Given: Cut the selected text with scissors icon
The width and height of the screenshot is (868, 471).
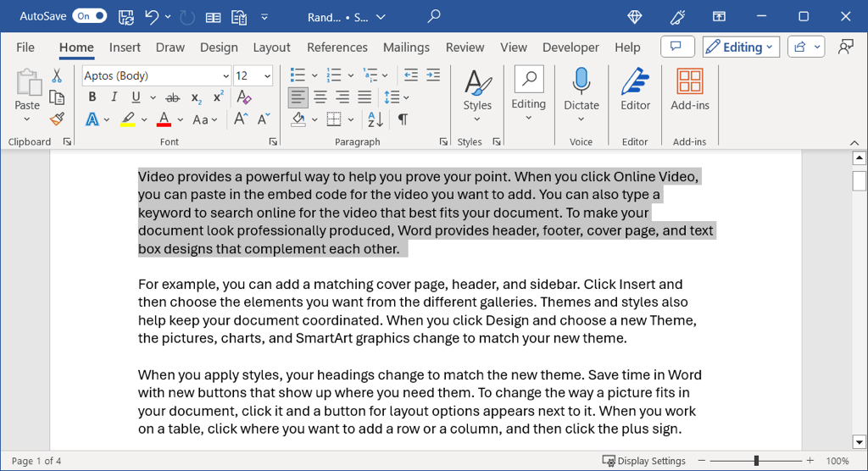Looking at the screenshot, I should click(57, 76).
